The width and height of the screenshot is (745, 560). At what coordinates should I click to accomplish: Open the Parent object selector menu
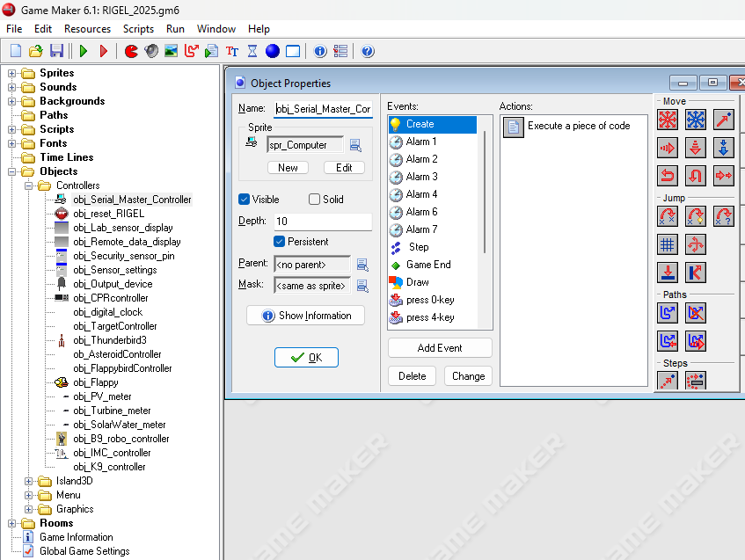(362, 264)
